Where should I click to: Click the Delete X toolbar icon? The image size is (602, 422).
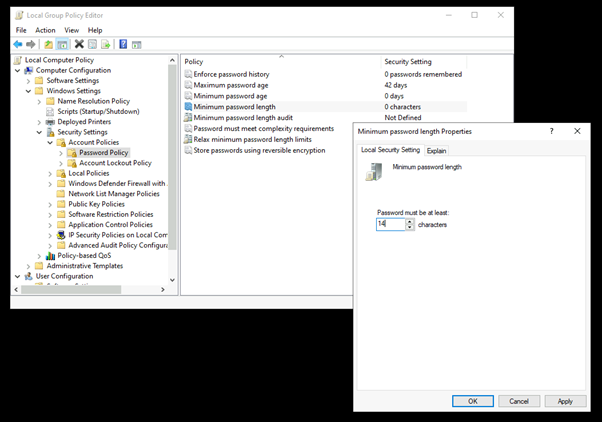click(79, 45)
